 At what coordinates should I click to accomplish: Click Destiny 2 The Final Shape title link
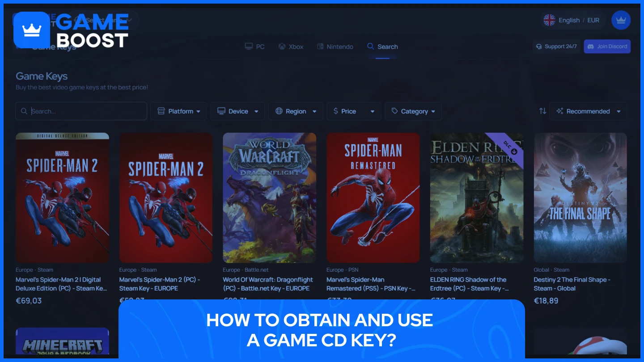pos(572,284)
